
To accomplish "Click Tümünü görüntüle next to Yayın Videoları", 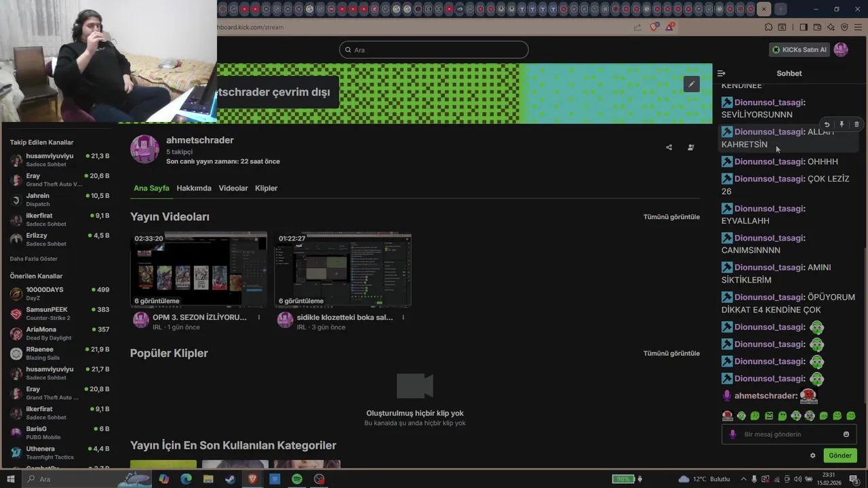I will coord(671,217).
